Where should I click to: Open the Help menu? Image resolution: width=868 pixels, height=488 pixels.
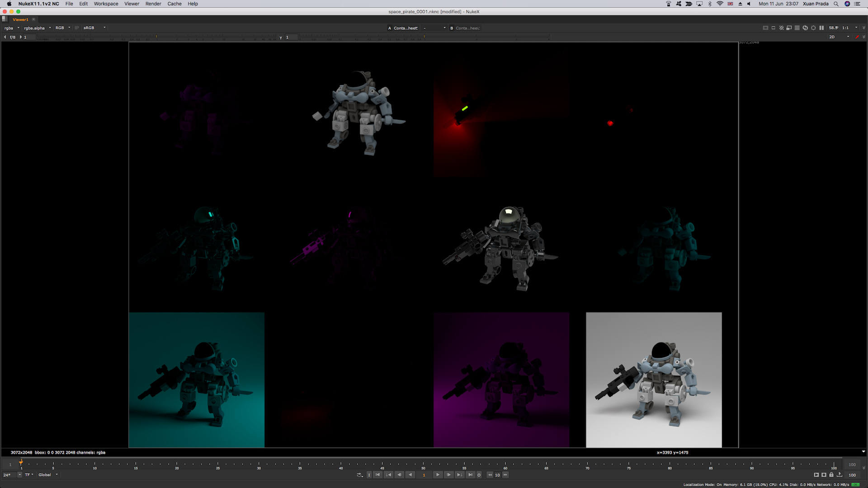pyautogui.click(x=193, y=4)
